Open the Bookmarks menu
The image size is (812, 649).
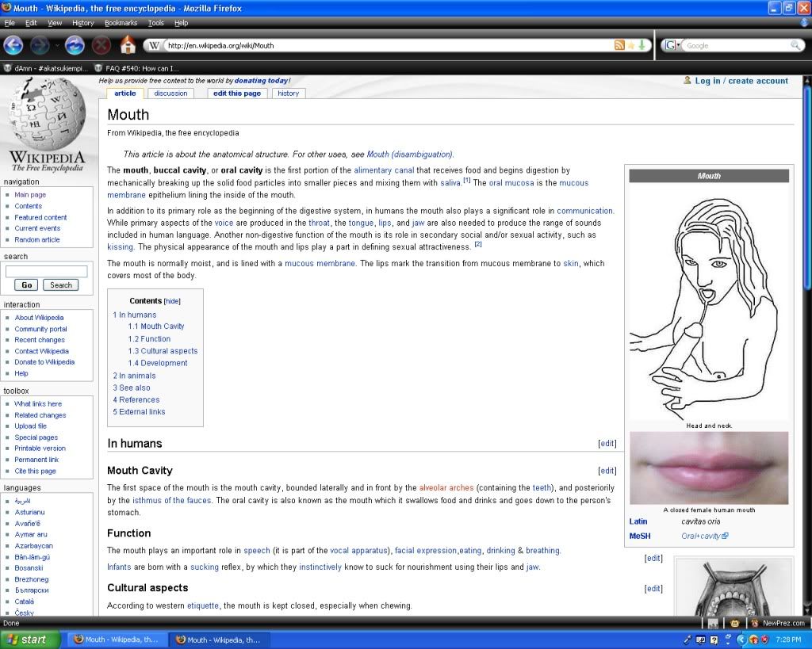click(121, 23)
